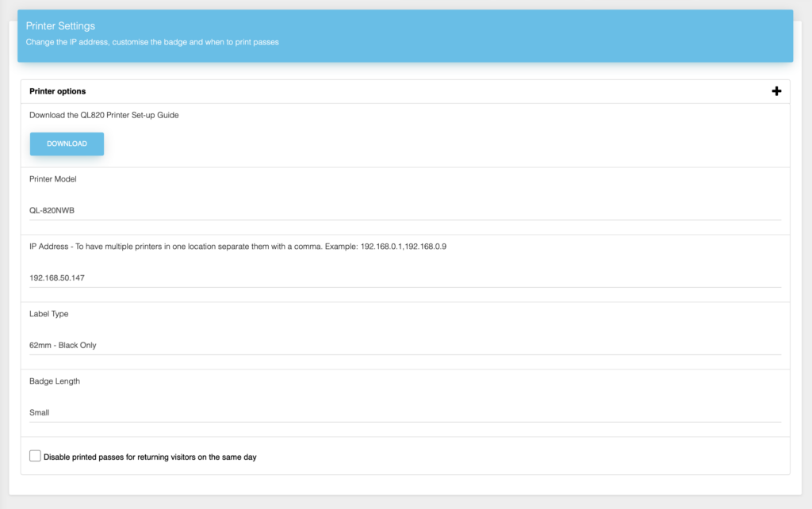This screenshot has width=812, height=509.
Task: Click 'Change the IP address, customise the badge' subtitle
Action: (x=152, y=42)
